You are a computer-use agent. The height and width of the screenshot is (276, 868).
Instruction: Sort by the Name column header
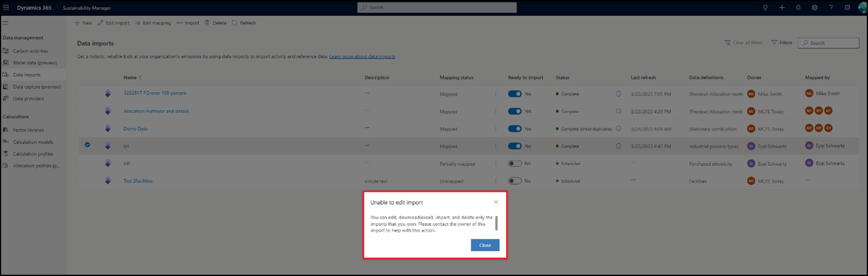coord(132,78)
